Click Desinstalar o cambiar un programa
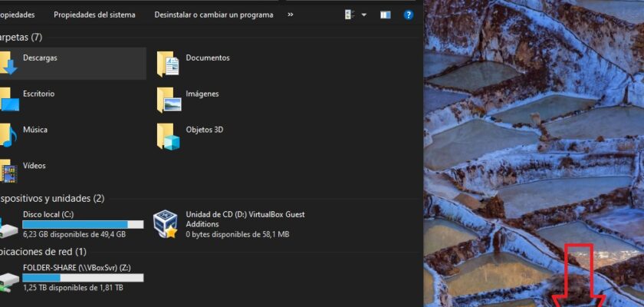Viewport: 644px width, 307px height. (213, 15)
